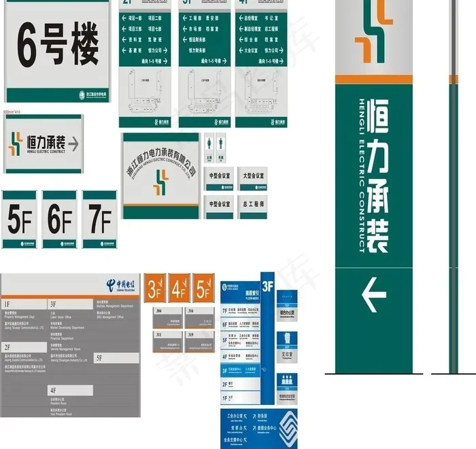Select the 6F floor number sign

click(x=60, y=219)
